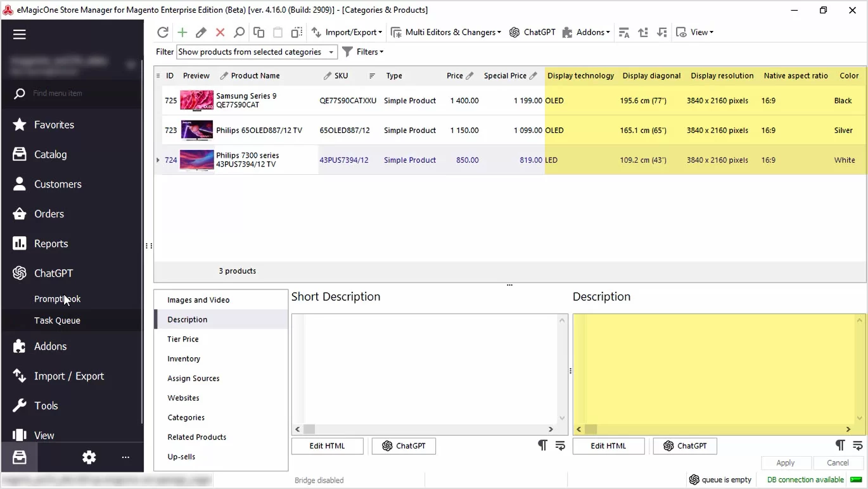Image resolution: width=868 pixels, height=489 pixels.
Task: Open the Import/Export dropdown
Action: click(x=347, y=32)
